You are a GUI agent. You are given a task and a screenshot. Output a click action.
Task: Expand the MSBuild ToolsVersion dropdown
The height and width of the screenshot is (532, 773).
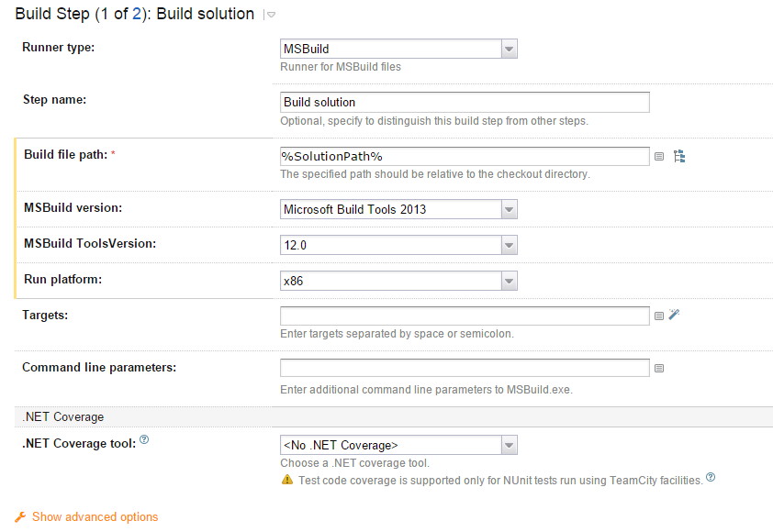point(510,245)
